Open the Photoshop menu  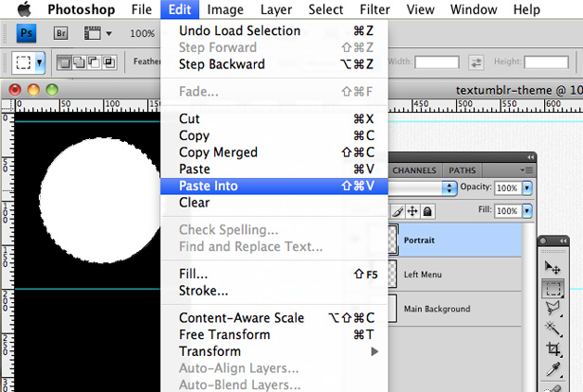pyautogui.click(x=82, y=9)
